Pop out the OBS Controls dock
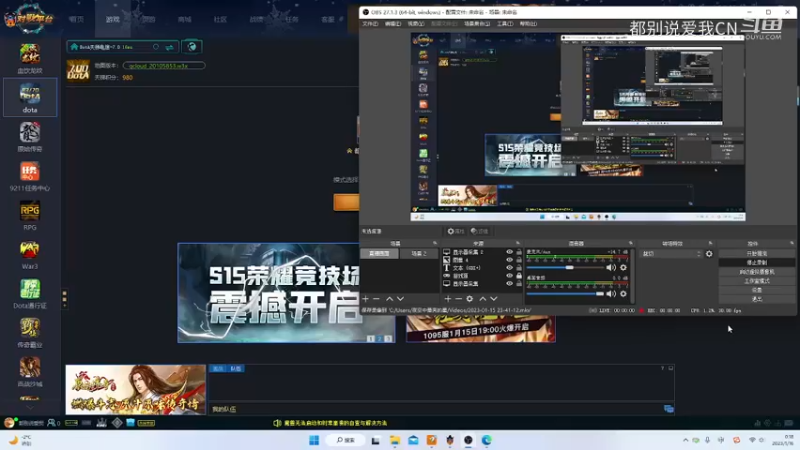Screen dimensions: 800x450 coord(792,243)
